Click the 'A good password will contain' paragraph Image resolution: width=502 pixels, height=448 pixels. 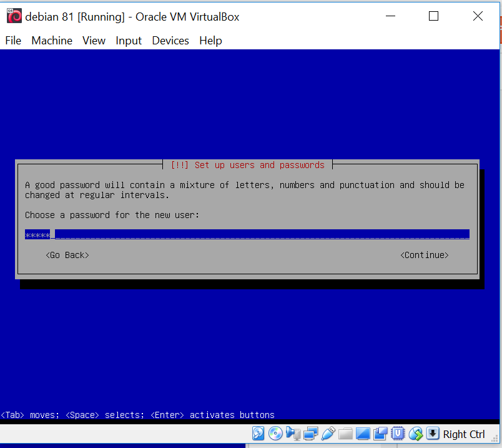[x=245, y=190]
